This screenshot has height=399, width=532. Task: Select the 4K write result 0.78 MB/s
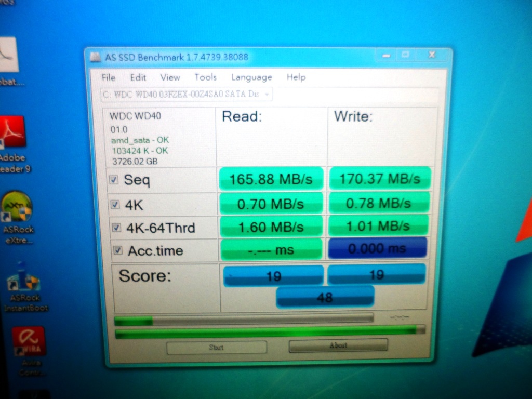pos(379,203)
